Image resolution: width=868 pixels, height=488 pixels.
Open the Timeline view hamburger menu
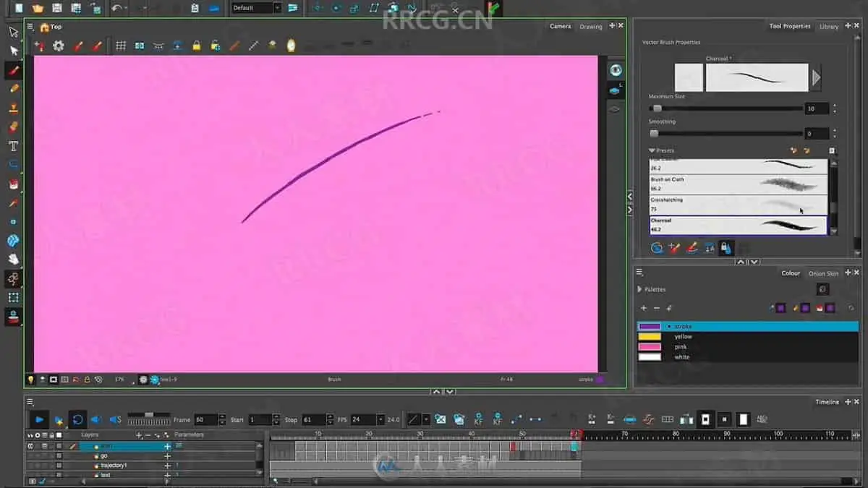[30, 402]
